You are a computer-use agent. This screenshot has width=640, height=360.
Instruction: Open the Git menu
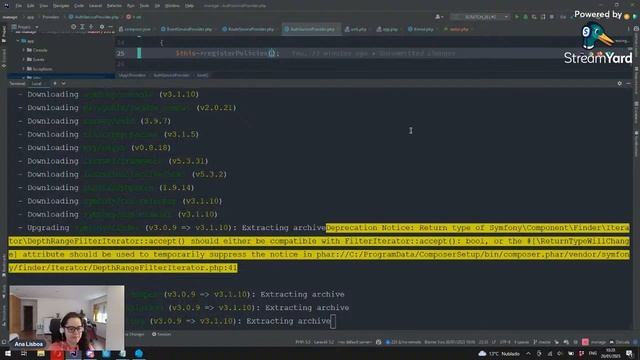pyautogui.click(x=157, y=6)
